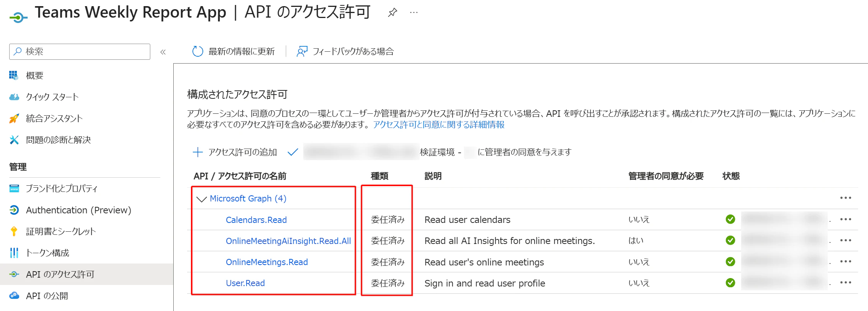Click 'Sign in and read user profile'

point(485,283)
